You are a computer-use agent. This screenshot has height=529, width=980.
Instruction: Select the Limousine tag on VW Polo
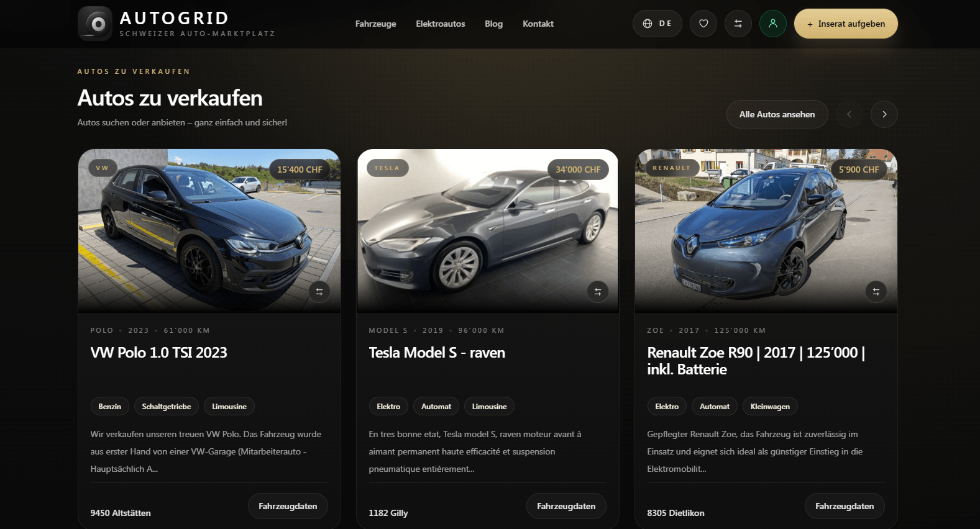click(x=229, y=407)
